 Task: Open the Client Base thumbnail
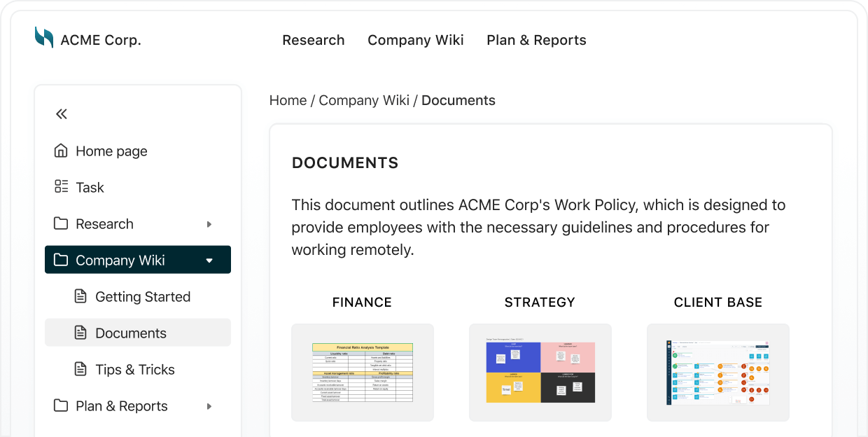717,372
